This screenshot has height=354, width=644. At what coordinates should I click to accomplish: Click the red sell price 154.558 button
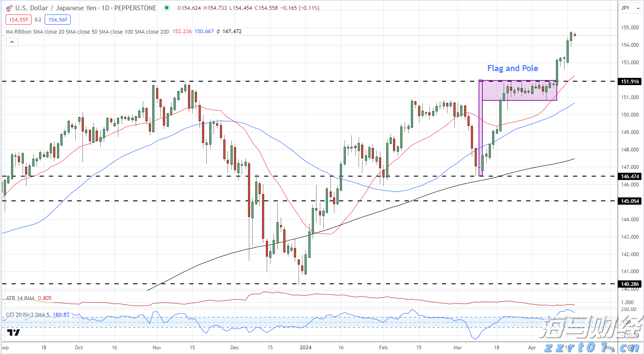click(18, 20)
